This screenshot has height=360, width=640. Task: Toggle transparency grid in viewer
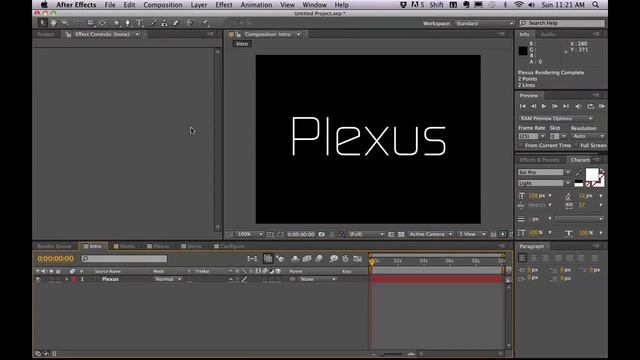click(401, 234)
